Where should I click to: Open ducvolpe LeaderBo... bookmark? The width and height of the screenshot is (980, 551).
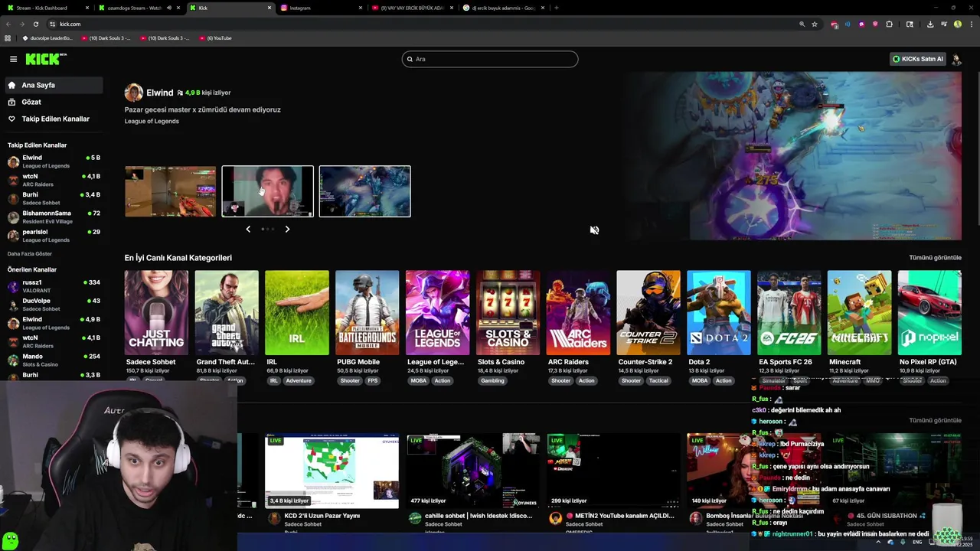(47, 38)
